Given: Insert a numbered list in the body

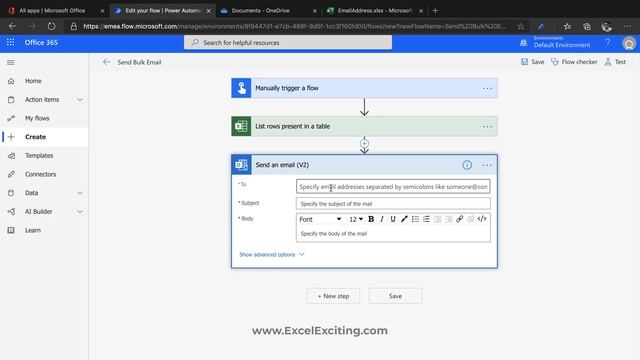Looking at the screenshot, I should pos(426,219).
